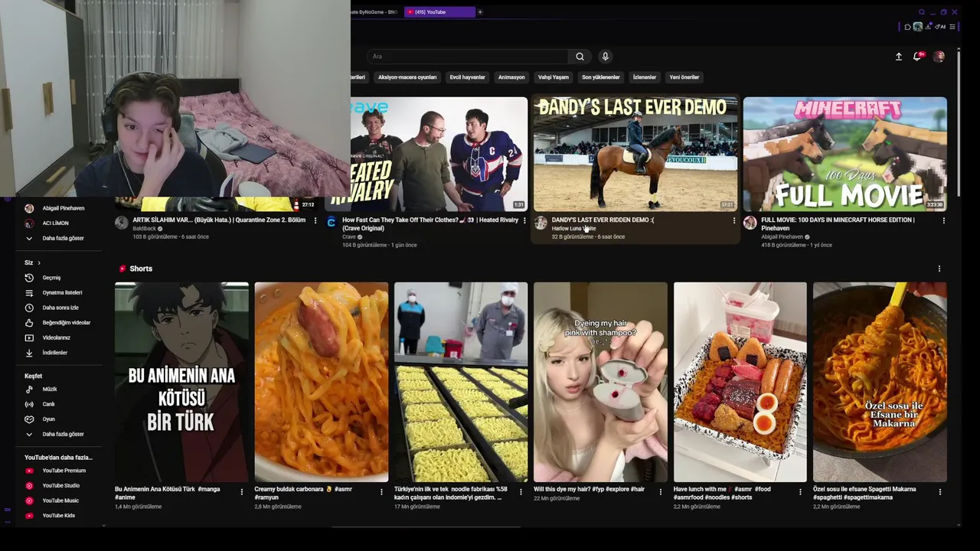The height and width of the screenshot is (551, 980).
Task: Open the browser downloads icon in the toolbar
Action: tap(929, 27)
